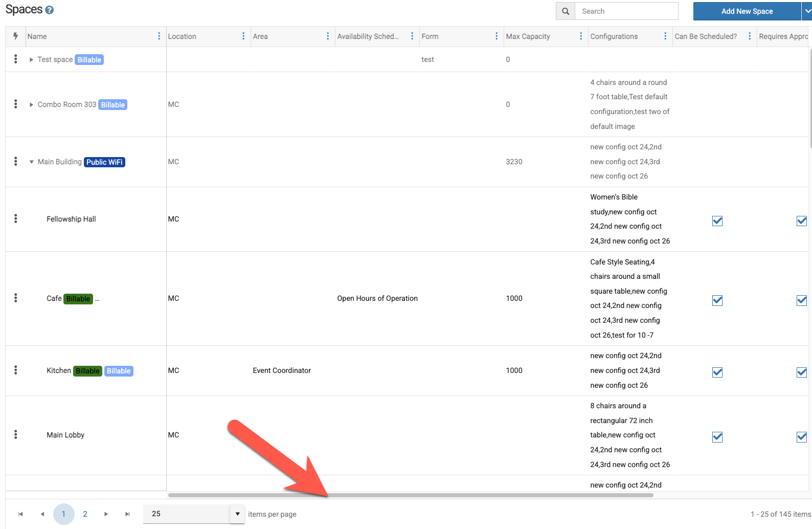Open row actions menu for Fellowship Hall

click(16, 219)
